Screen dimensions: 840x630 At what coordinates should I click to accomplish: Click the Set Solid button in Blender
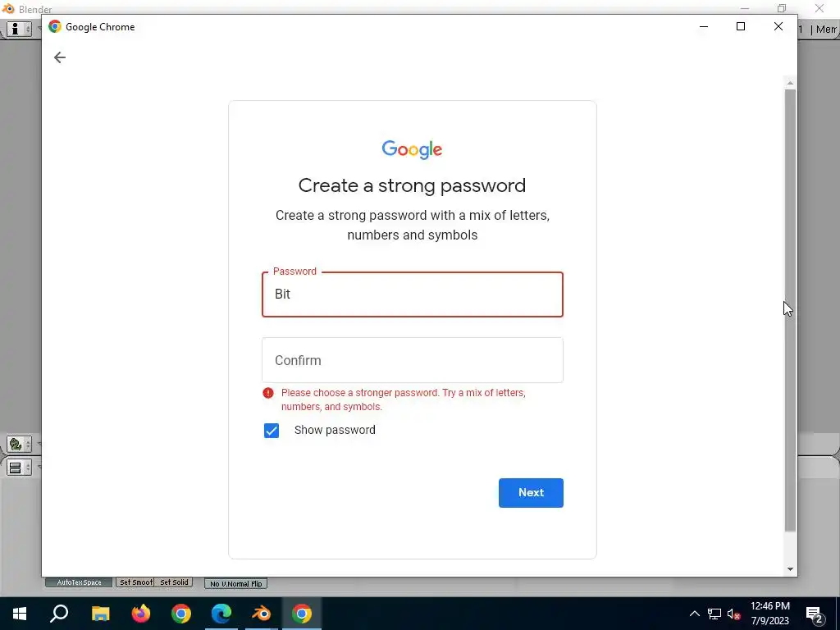click(174, 582)
